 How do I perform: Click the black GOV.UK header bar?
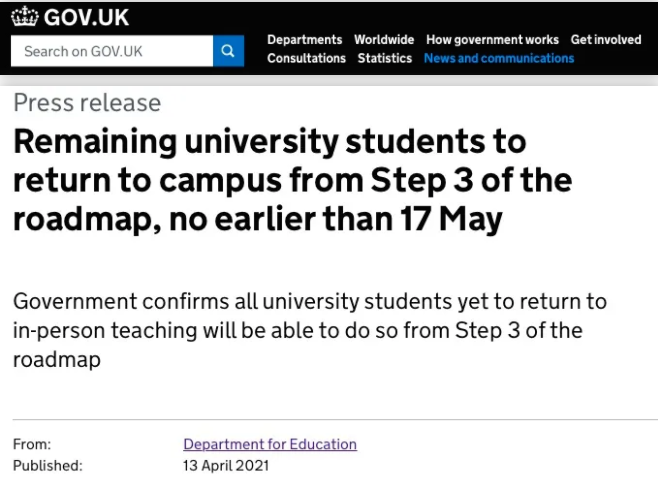[329, 38]
